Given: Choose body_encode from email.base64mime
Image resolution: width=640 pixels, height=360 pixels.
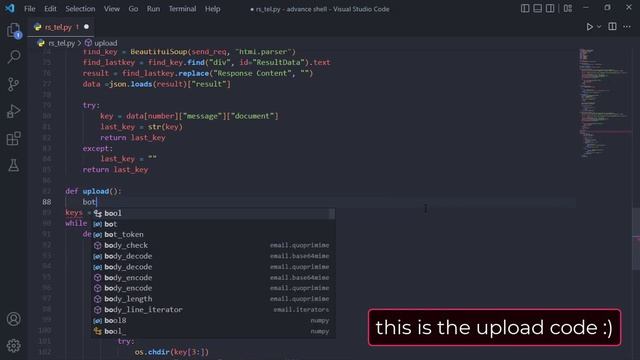Looking at the screenshot, I should coord(212,278).
